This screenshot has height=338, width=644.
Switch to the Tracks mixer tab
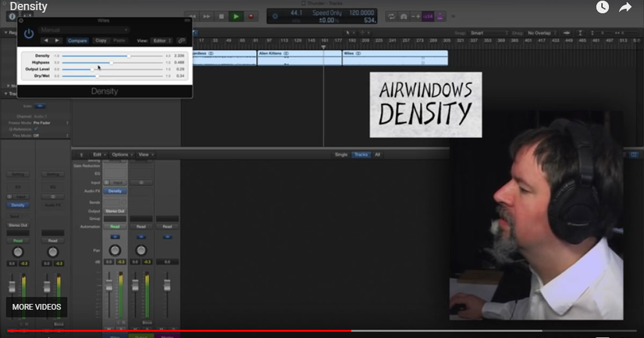(361, 155)
